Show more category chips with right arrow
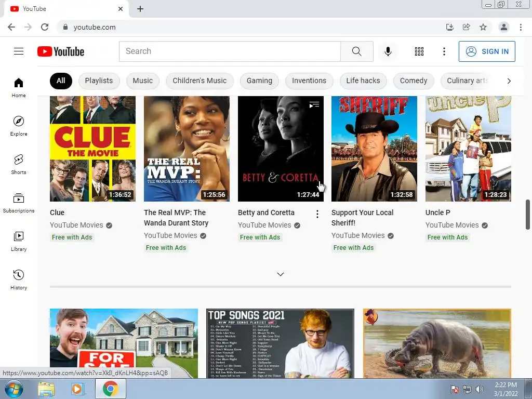Screen dimensions: 532x399 [509, 81]
